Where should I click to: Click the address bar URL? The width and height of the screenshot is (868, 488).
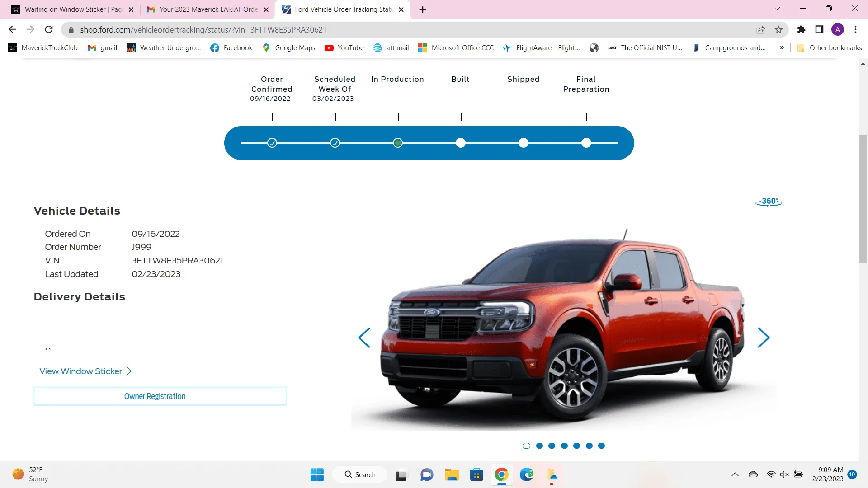[x=203, y=30]
